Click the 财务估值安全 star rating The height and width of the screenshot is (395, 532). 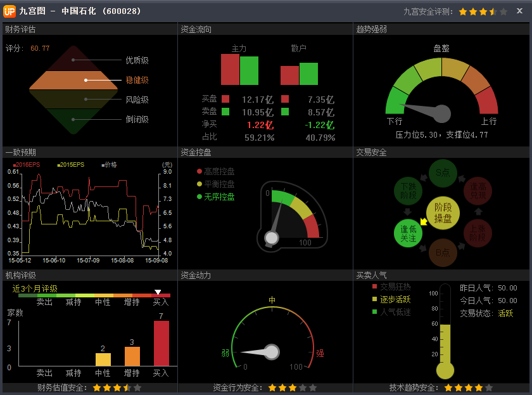(117, 387)
